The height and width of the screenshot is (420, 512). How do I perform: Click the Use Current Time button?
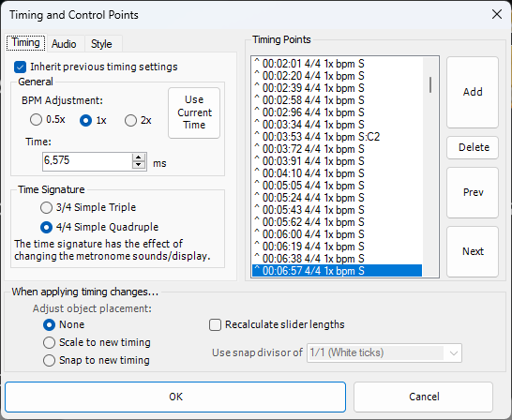click(x=194, y=112)
